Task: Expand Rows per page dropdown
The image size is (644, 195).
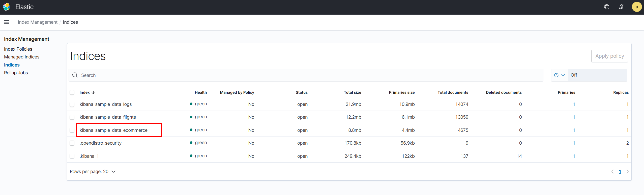Action: tap(93, 172)
